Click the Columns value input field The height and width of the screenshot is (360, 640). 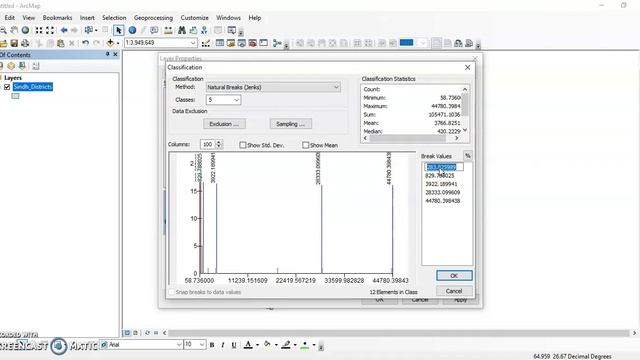coord(208,144)
